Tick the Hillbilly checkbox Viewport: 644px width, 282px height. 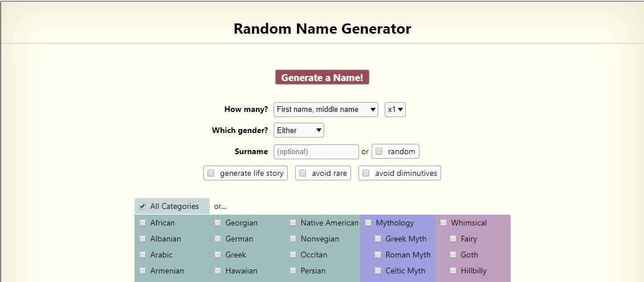click(453, 271)
